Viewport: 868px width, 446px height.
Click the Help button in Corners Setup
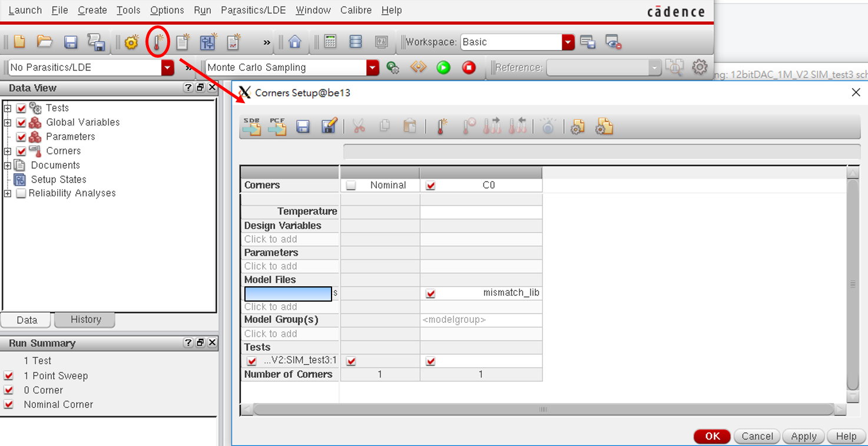tap(846, 436)
